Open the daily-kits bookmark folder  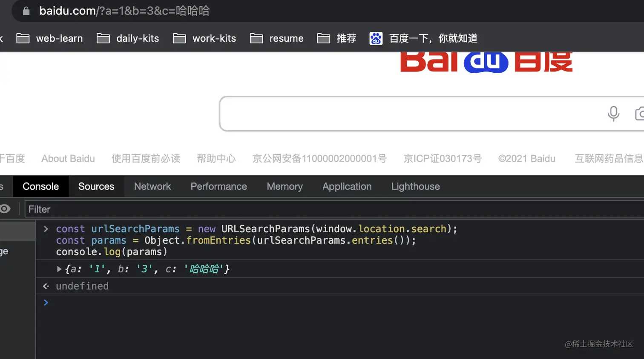[x=128, y=38]
